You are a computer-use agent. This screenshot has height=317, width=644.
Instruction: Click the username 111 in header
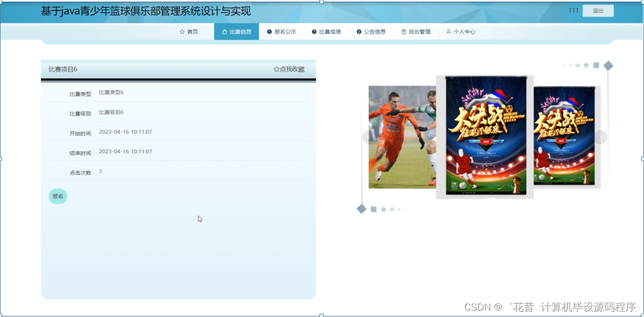pos(574,10)
